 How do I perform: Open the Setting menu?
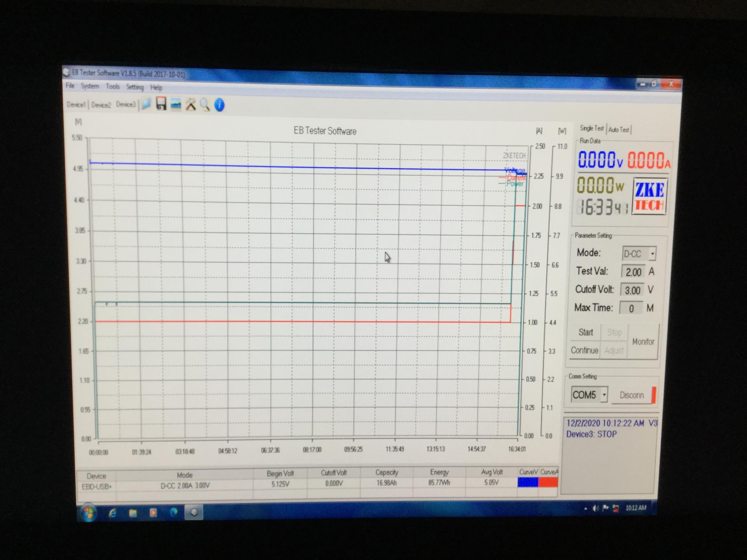tap(134, 87)
